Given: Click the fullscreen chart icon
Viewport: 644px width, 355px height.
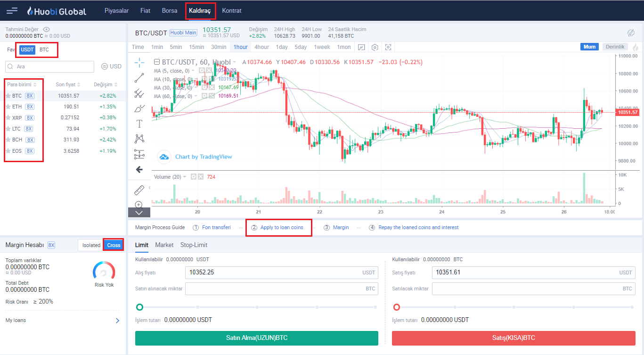Looking at the screenshot, I should click(x=388, y=47).
